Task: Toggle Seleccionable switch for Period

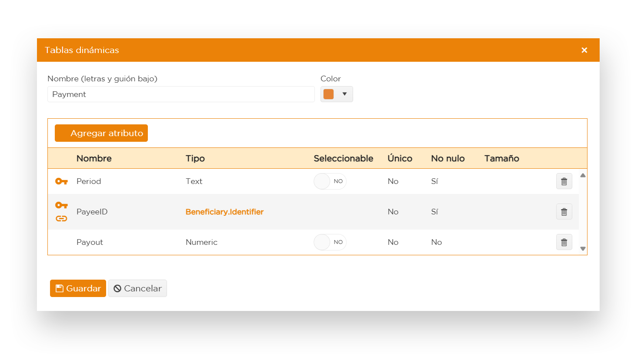Action: pos(330,181)
